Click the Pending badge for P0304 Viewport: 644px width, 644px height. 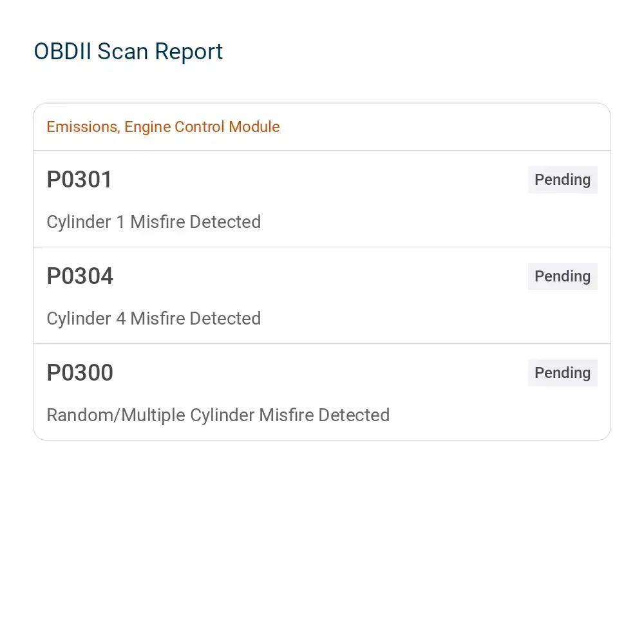pyautogui.click(x=563, y=276)
